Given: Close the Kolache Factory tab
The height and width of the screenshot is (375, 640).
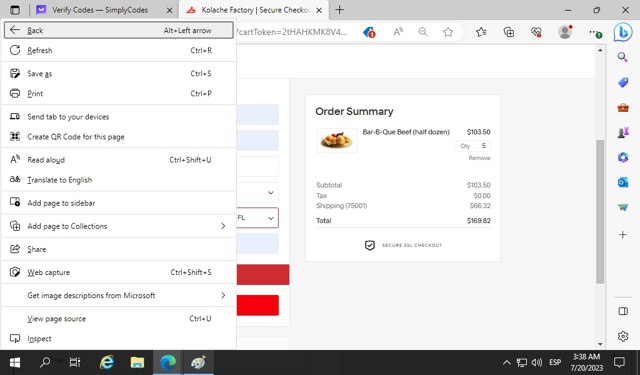Looking at the screenshot, I should (x=319, y=10).
